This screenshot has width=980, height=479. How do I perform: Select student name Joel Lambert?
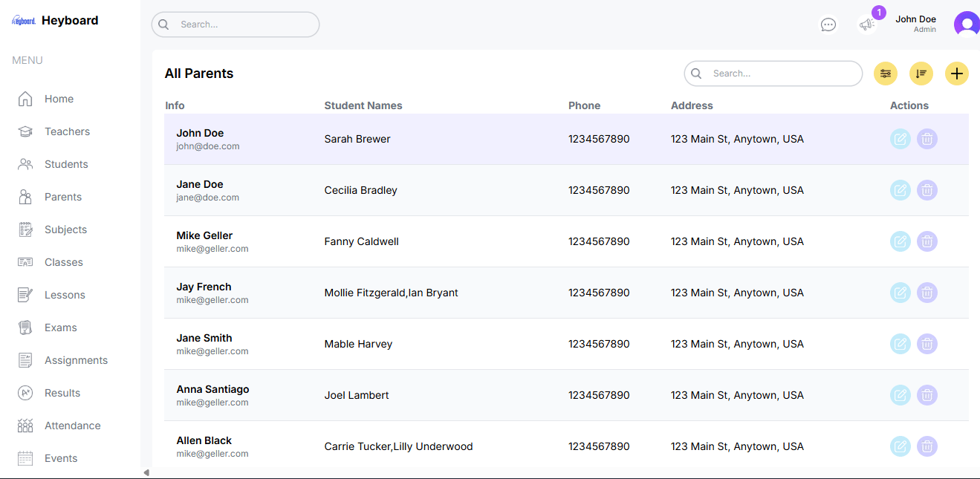click(357, 395)
